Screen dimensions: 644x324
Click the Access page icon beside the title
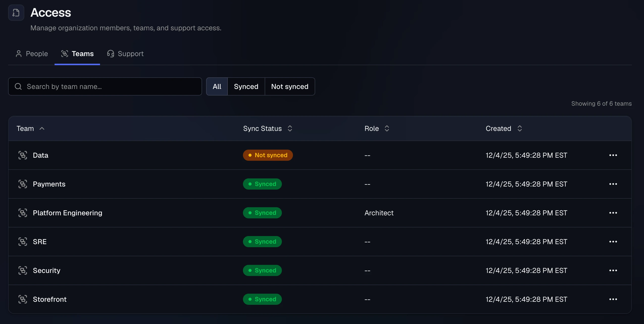tap(16, 13)
